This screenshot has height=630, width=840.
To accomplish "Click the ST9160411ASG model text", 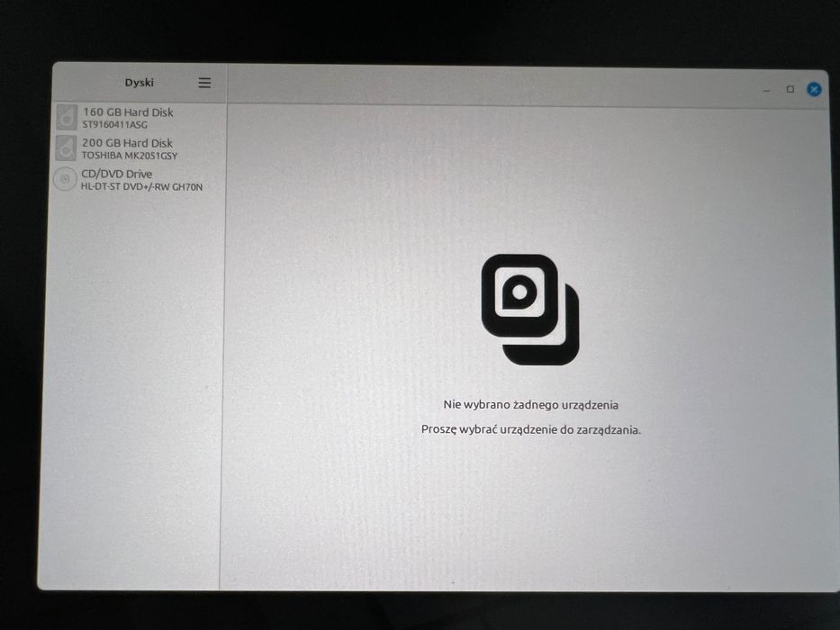I will click(x=114, y=125).
